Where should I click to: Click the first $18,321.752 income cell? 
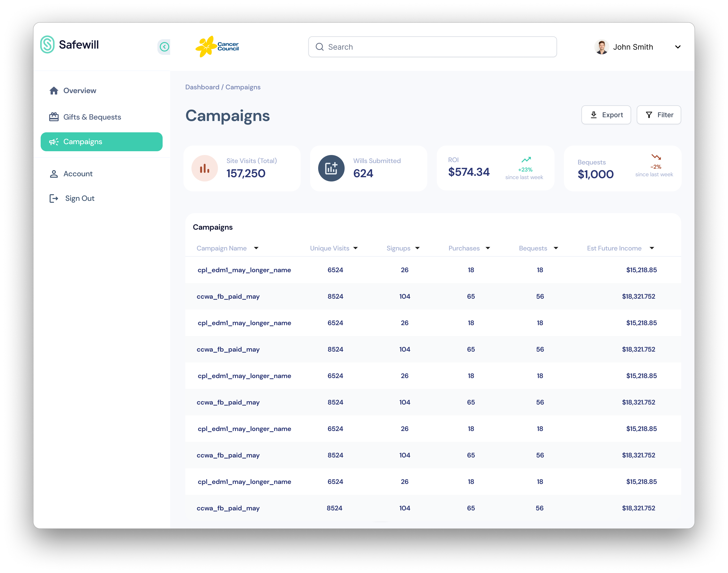click(638, 296)
